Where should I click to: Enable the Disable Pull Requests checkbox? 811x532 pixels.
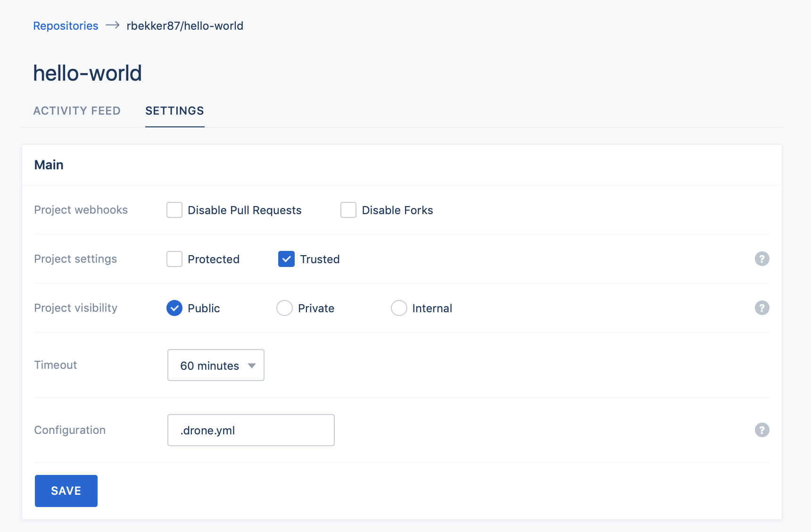click(x=174, y=210)
